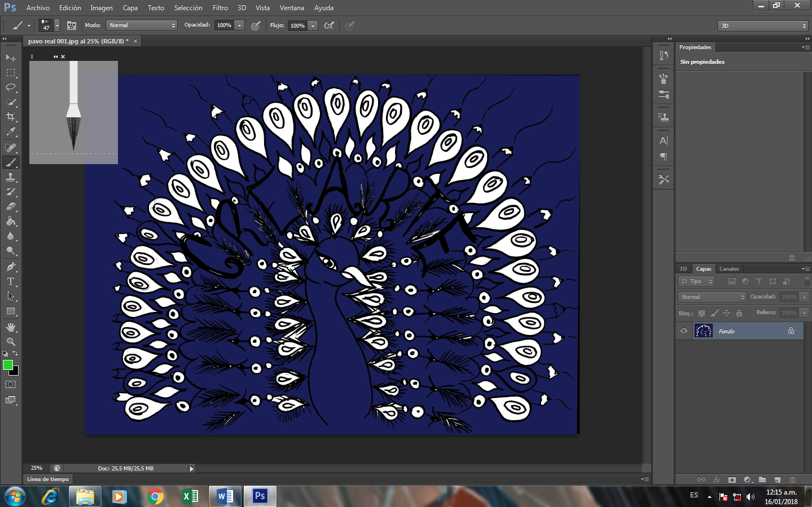This screenshot has width=812, height=507.
Task: Select the Rectangle shape tool
Action: point(11,311)
